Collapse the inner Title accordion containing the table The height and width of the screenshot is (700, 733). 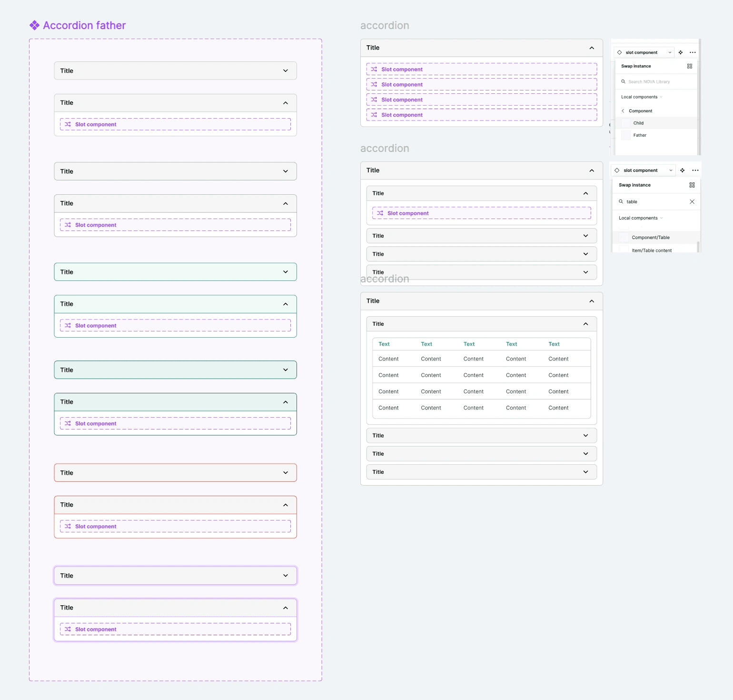[x=585, y=324]
